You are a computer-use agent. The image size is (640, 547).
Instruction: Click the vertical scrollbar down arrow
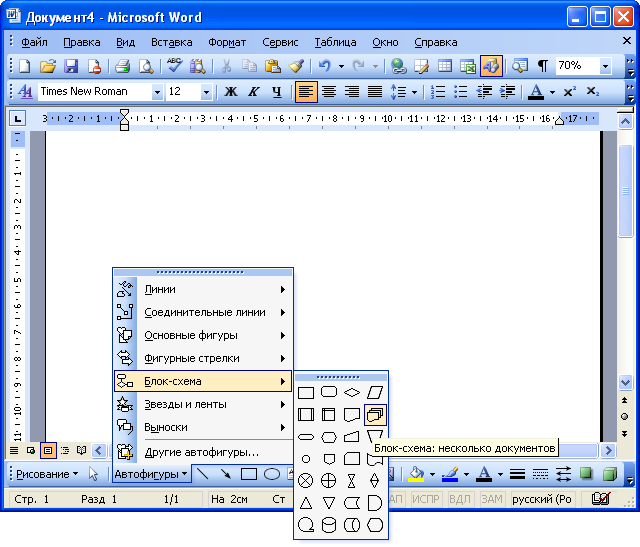point(625,382)
